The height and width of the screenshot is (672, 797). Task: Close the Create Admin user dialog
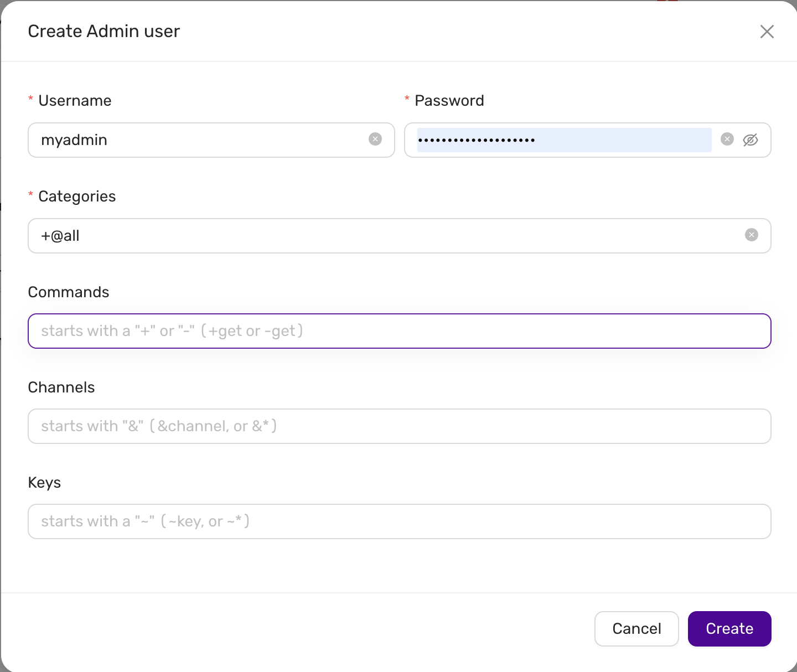pyautogui.click(x=767, y=32)
